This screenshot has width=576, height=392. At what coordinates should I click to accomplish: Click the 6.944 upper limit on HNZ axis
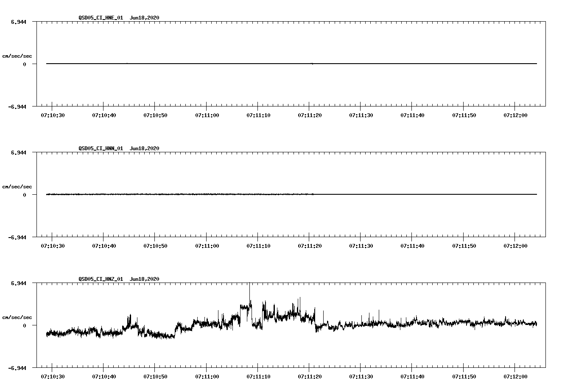[19, 283]
